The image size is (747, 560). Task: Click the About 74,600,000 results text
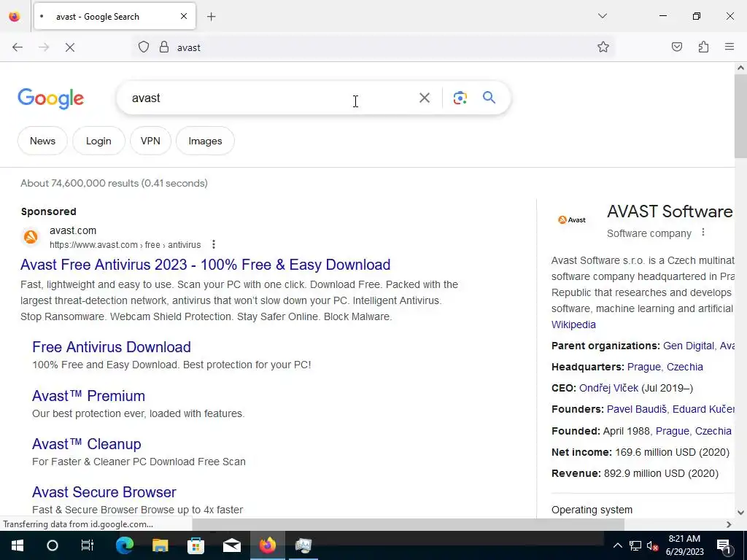point(114,183)
